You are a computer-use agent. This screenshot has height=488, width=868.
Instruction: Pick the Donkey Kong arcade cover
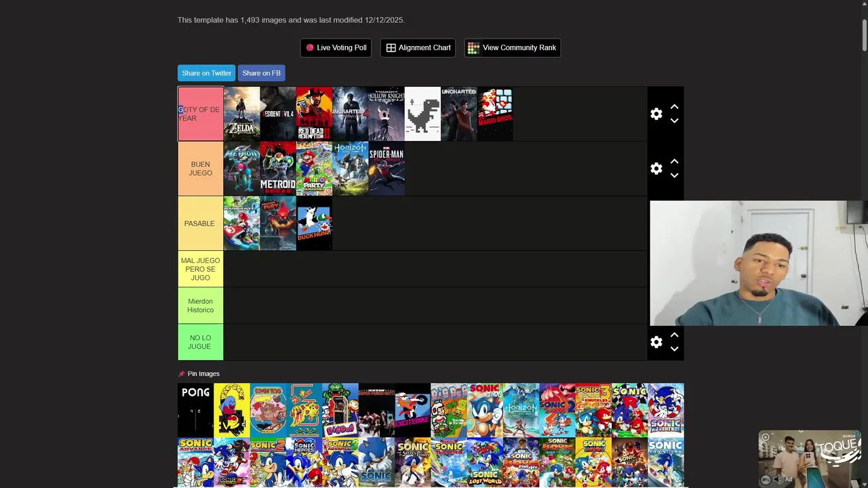[x=268, y=410]
